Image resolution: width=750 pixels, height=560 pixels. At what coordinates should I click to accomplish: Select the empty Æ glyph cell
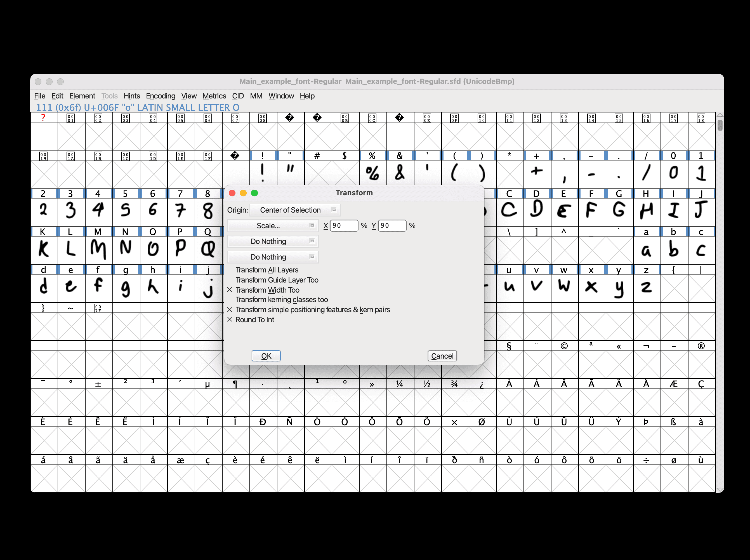coord(674,402)
